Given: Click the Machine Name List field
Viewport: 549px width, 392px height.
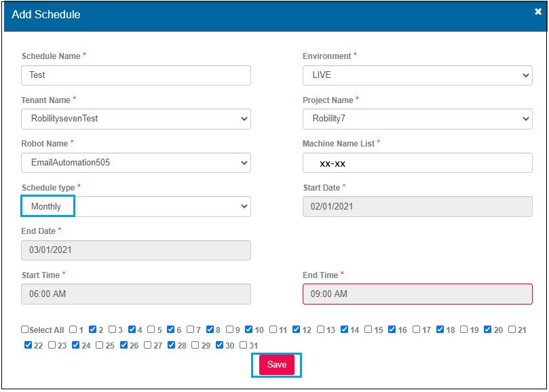Looking at the screenshot, I should [x=417, y=163].
